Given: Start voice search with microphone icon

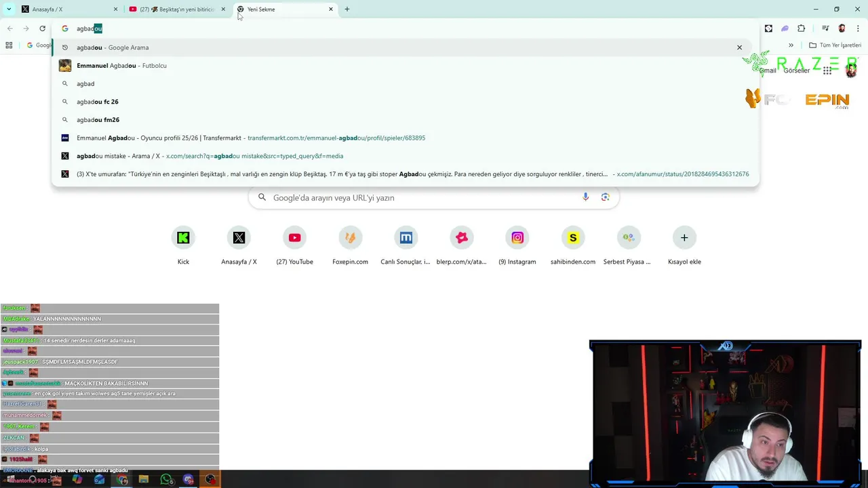Looking at the screenshot, I should pyautogui.click(x=585, y=197).
